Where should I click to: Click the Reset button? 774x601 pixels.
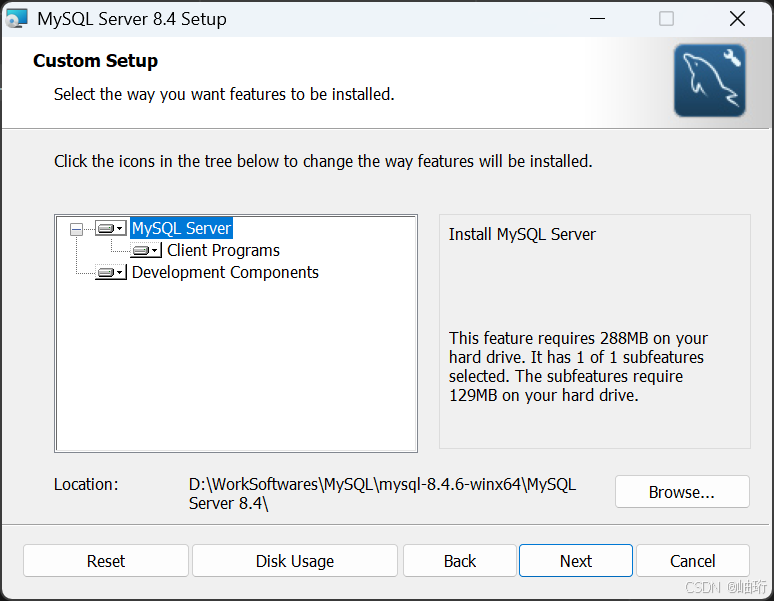tap(106, 561)
